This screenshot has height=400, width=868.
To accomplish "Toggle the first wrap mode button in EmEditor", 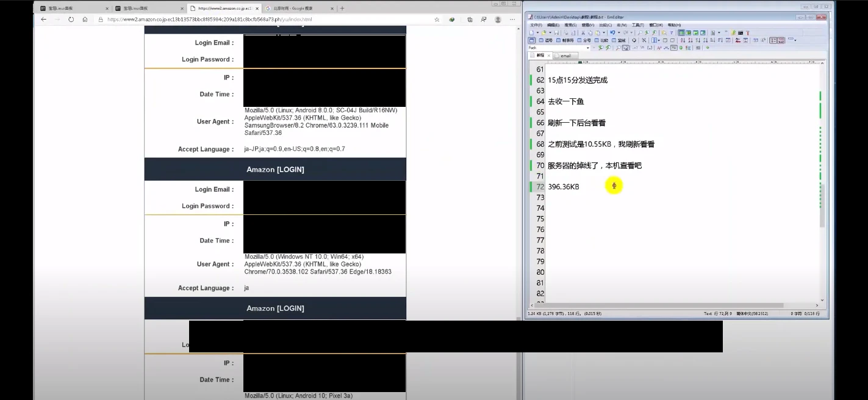I will click(681, 33).
